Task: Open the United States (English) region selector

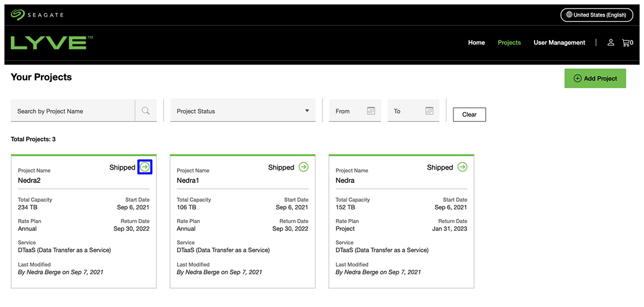Action: [597, 15]
